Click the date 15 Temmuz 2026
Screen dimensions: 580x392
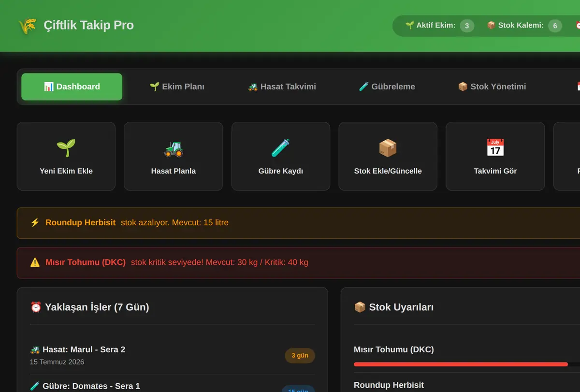[57, 362]
